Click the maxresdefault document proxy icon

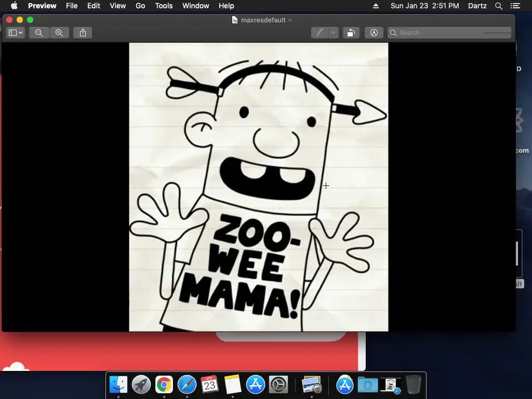[234, 20]
